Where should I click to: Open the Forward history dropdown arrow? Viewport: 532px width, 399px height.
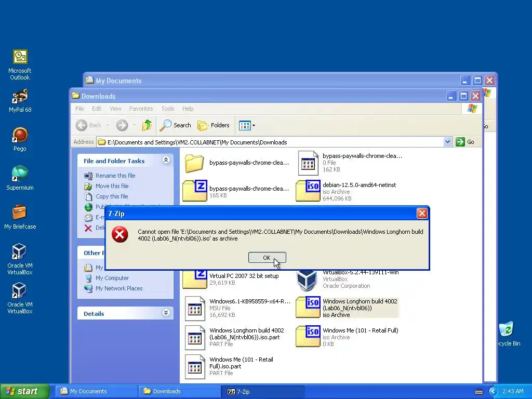tap(134, 125)
